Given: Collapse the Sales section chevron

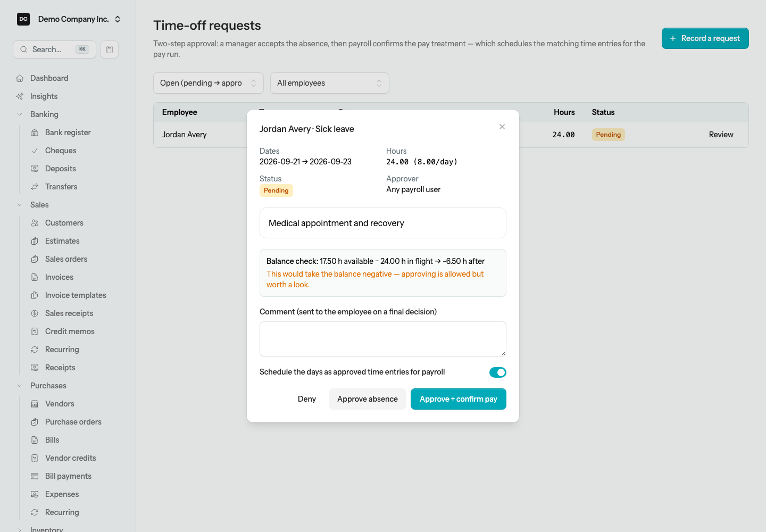Looking at the screenshot, I should coord(20,205).
